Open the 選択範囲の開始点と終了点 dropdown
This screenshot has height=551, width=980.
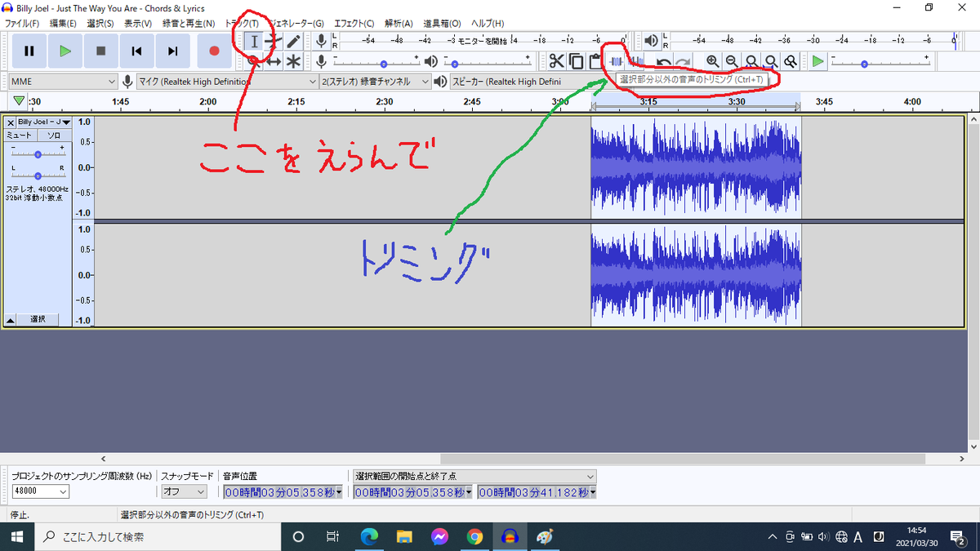click(474, 475)
